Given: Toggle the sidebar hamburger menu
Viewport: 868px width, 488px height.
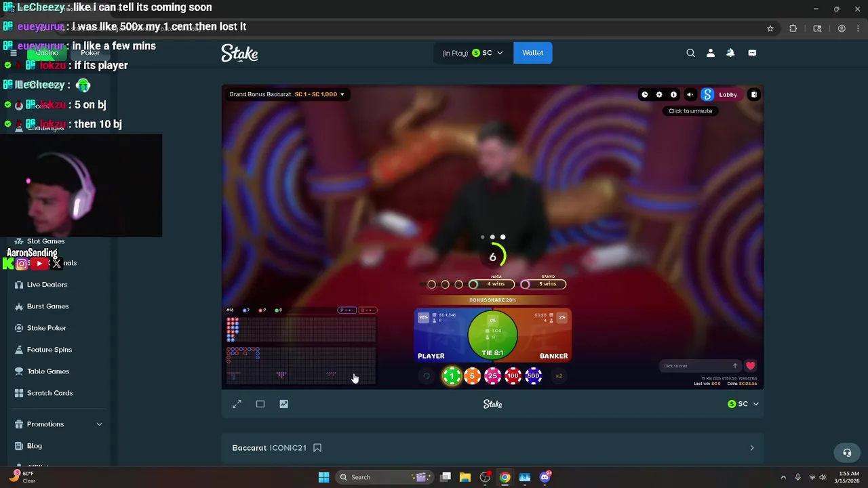Looking at the screenshot, I should click(13, 53).
